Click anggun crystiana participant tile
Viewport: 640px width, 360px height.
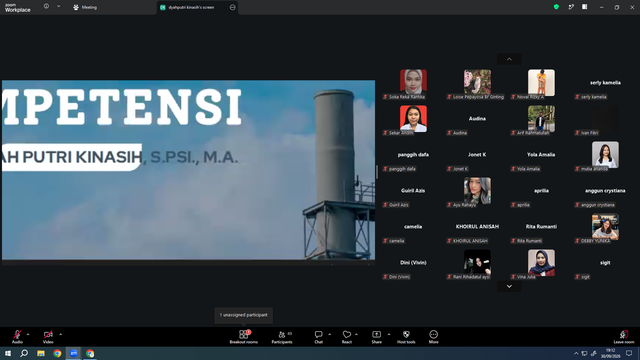pyautogui.click(x=605, y=192)
